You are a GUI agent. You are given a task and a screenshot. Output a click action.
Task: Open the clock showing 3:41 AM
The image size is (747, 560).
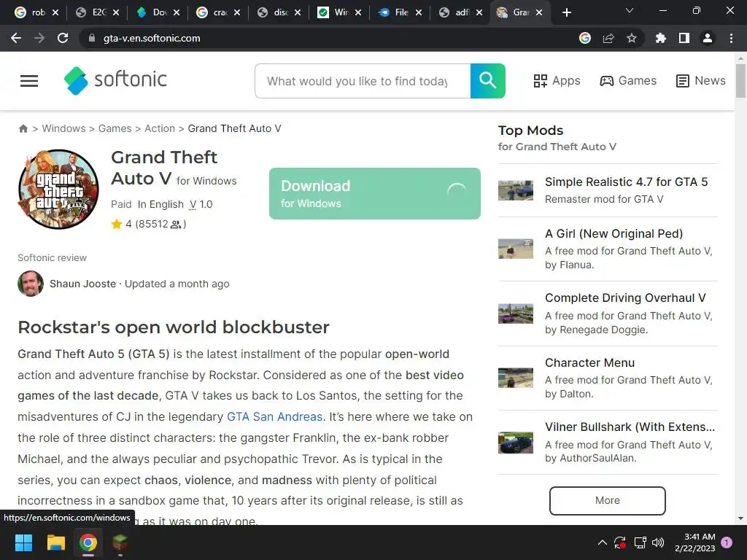pos(695,542)
